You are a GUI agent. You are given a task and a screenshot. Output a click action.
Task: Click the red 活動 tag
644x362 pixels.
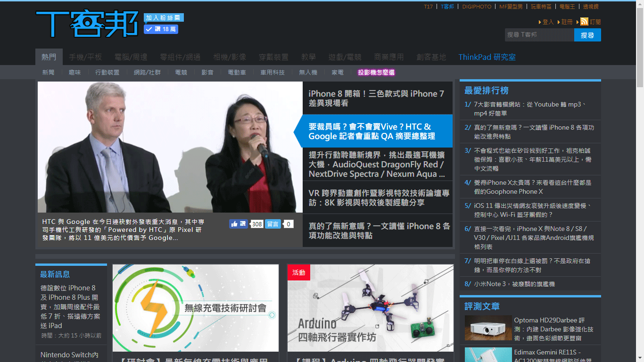[x=299, y=272]
